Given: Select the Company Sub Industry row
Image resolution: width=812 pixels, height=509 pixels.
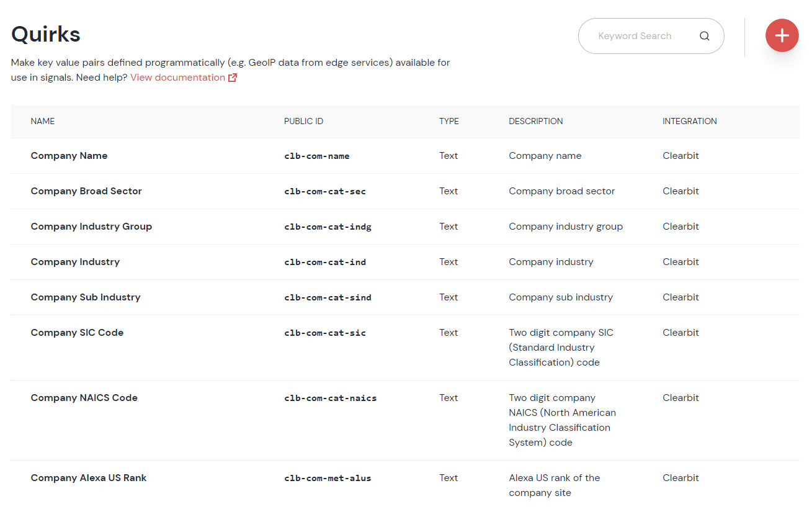Looking at the screenshot, I should 86,297.
